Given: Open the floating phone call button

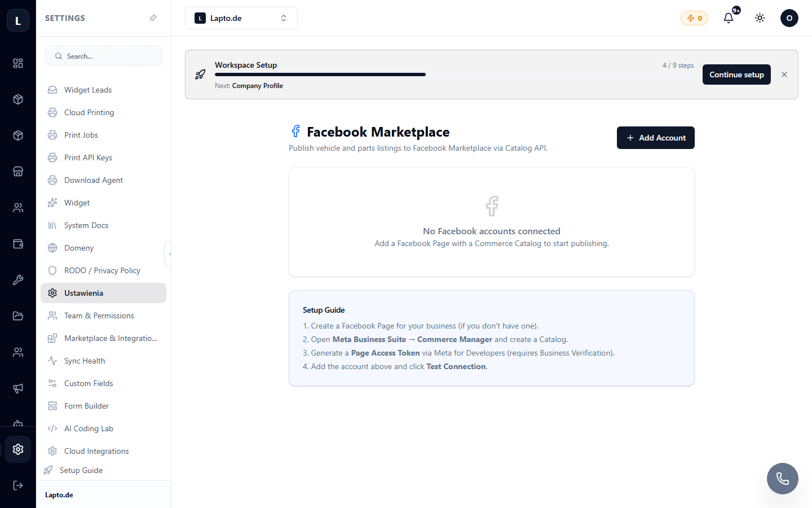Looking at the screenshot, I should point(783,479).
